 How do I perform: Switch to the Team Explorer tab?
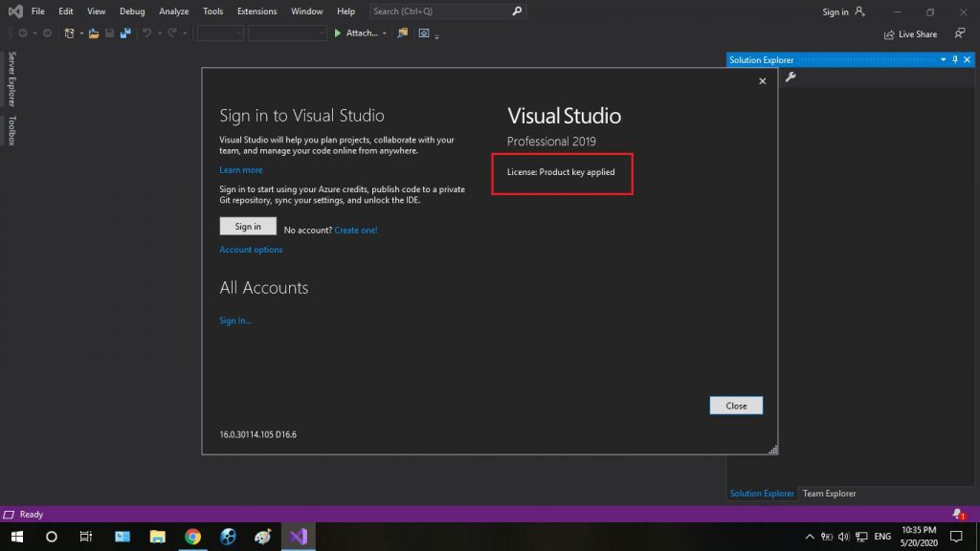pyautogui.click(x=829, y=494)
